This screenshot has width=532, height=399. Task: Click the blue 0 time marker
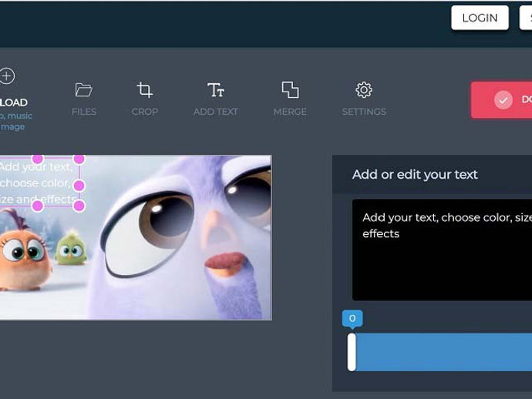352,319
